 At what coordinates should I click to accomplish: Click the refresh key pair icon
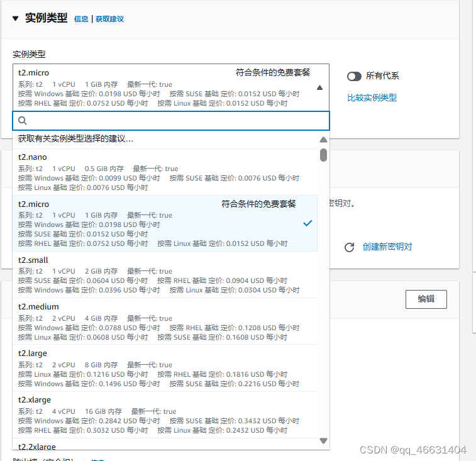pyautogui.click(x=350, y=247)
